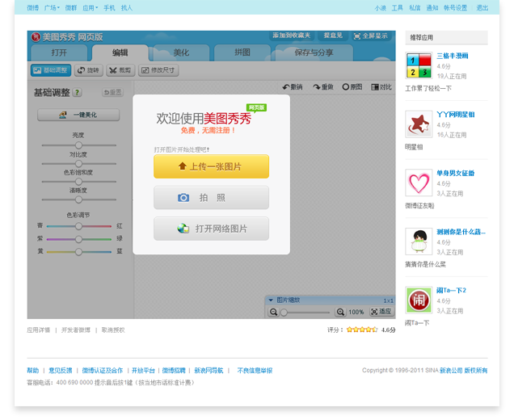Viewport: 514px width, 420px height.
Task: Click the 基础调整 help question mark icon
Action: click(77, 93)
